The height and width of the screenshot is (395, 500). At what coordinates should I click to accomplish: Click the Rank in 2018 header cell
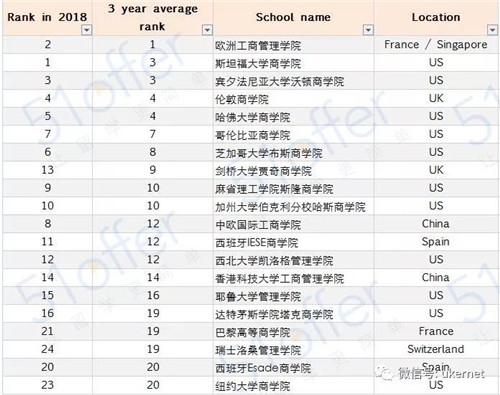[48, 18]
